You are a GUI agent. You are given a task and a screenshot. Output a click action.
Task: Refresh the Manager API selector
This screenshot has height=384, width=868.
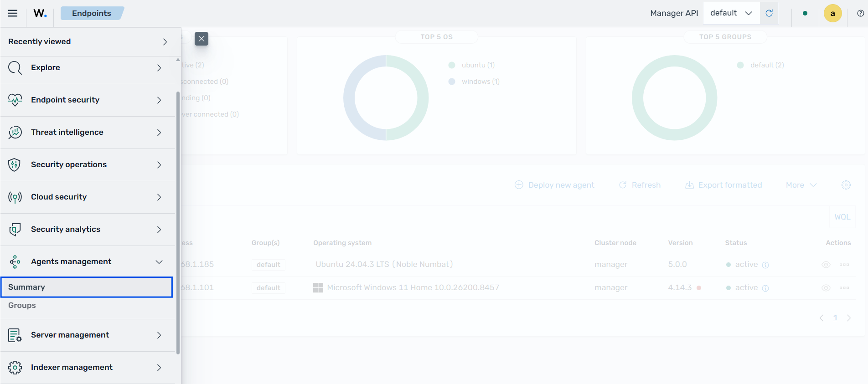point(769,13)
